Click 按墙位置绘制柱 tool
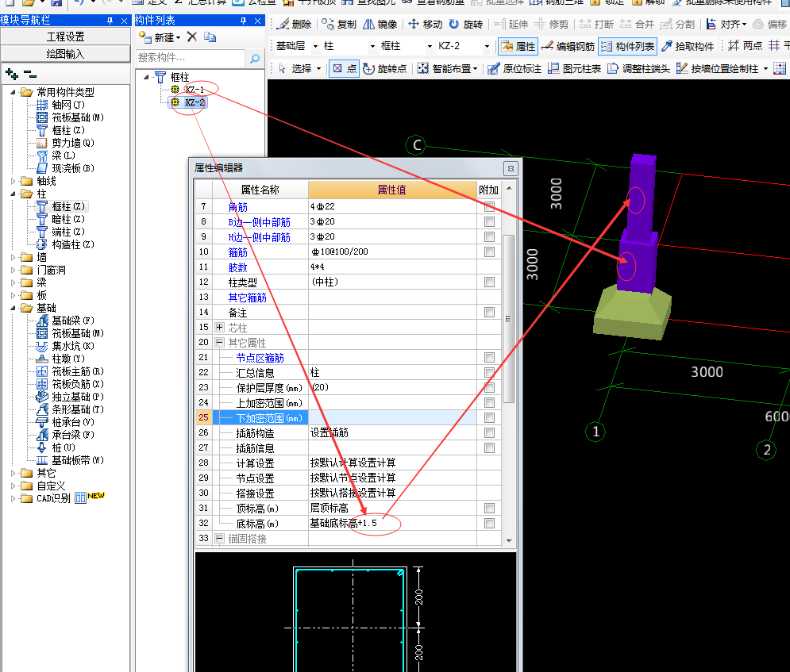This screenshot has height=672, width=790. pos(719,68)
